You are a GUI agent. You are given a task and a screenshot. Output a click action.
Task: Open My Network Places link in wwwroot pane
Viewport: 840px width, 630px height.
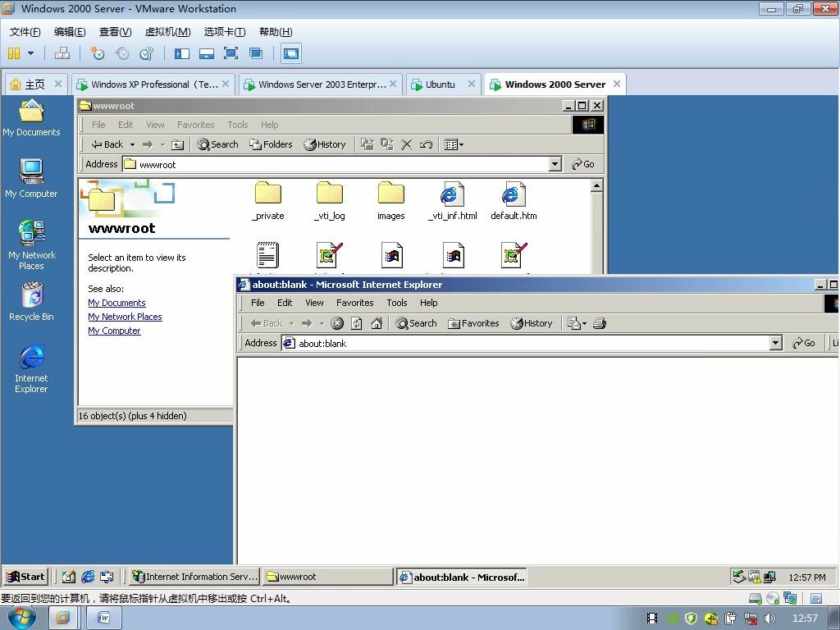tap(125, 317)
